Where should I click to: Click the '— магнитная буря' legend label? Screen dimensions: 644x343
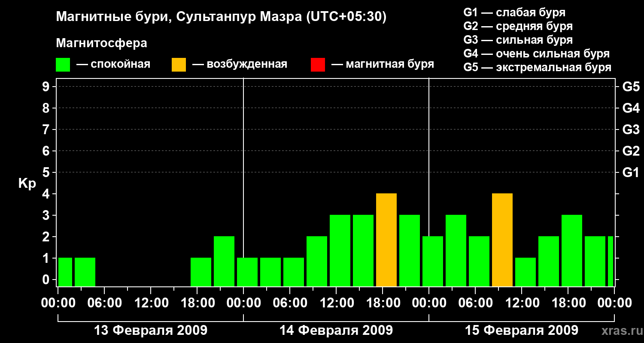[x=383, y=65]
